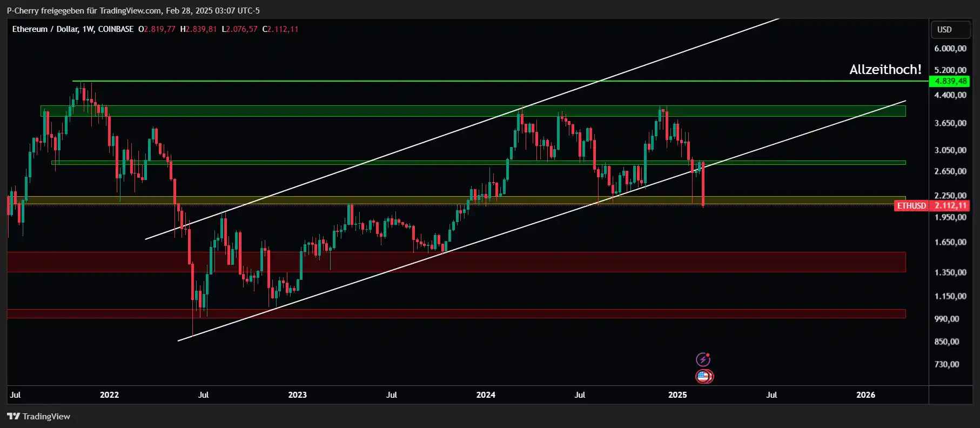Click the 2023 label on time axis
Viewport: 980px width, 428px height.
(297, 394)
